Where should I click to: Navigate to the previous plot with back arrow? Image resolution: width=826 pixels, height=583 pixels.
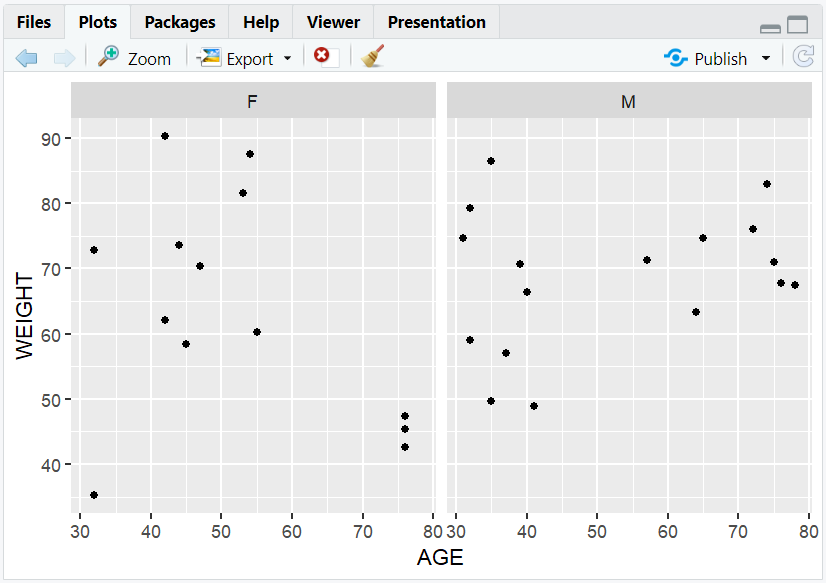pyautogui.click(x=26, y=58)
